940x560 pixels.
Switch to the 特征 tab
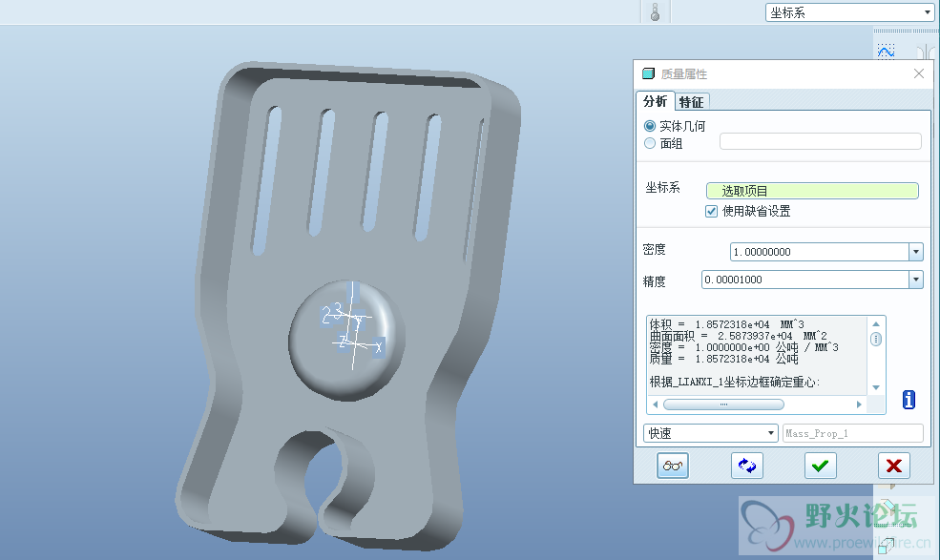tap(691, 102)
